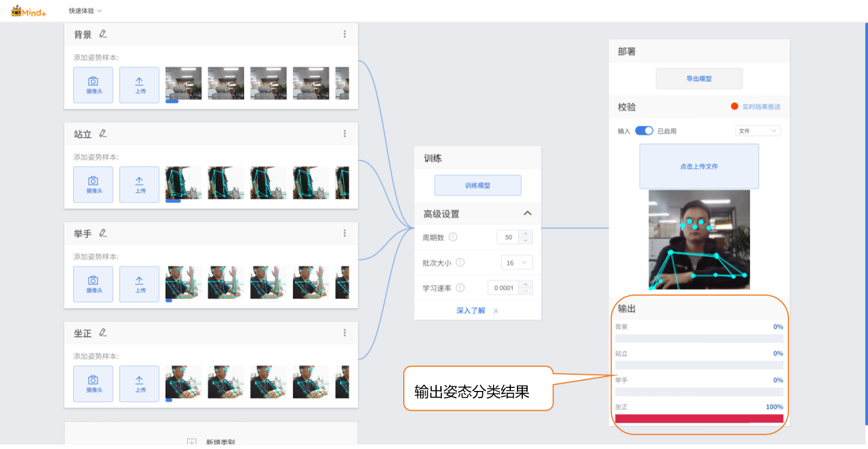This screenshot has width=868, height=449.
Task: Click the camera button in 背景 class
Action: (93, 85)
